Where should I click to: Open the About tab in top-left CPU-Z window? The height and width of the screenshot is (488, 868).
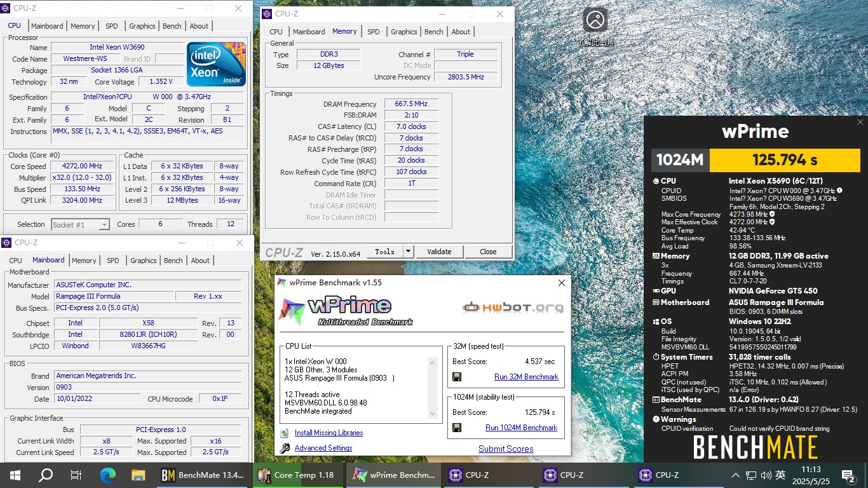point(199,26)
